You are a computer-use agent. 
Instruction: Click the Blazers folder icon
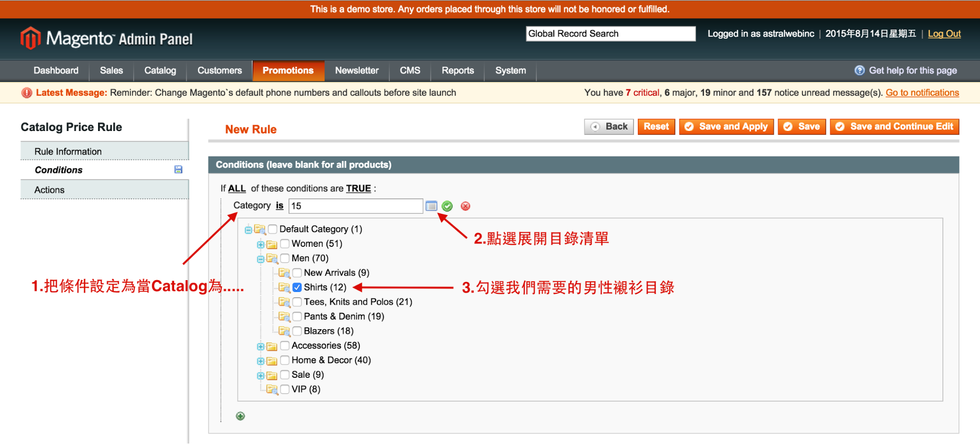coord(284,331)
